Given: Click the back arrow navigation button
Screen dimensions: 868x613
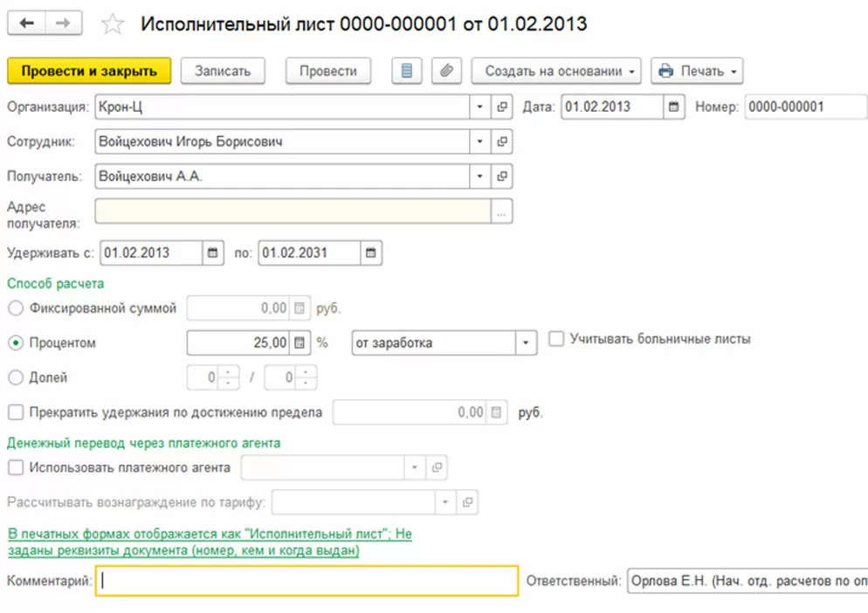Looking at the screenshot, I should pos(26,24).
